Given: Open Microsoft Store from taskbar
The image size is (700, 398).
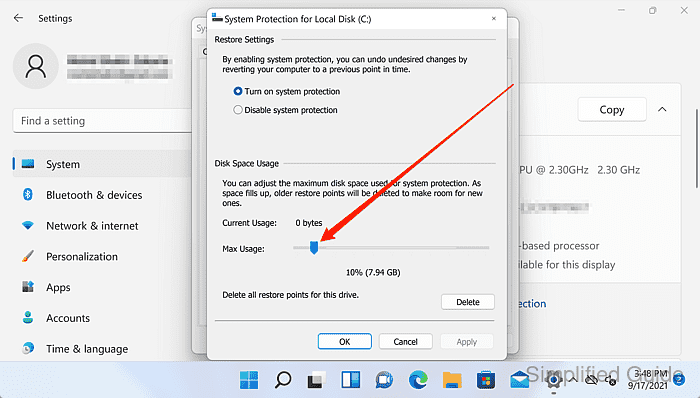Looking at the screenshot, I should click(x=486, y=380).
